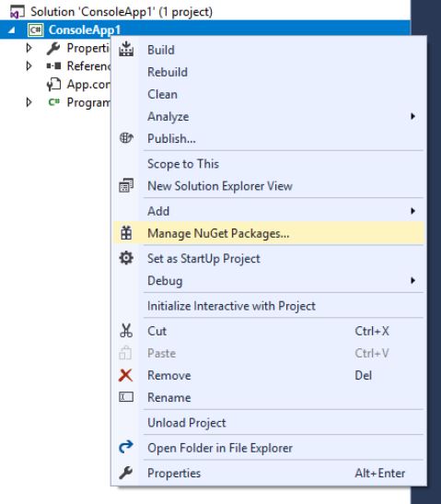Click the Cut scissors icon
441x504 pixels.
pyautogui.click(x=126, y=331)
